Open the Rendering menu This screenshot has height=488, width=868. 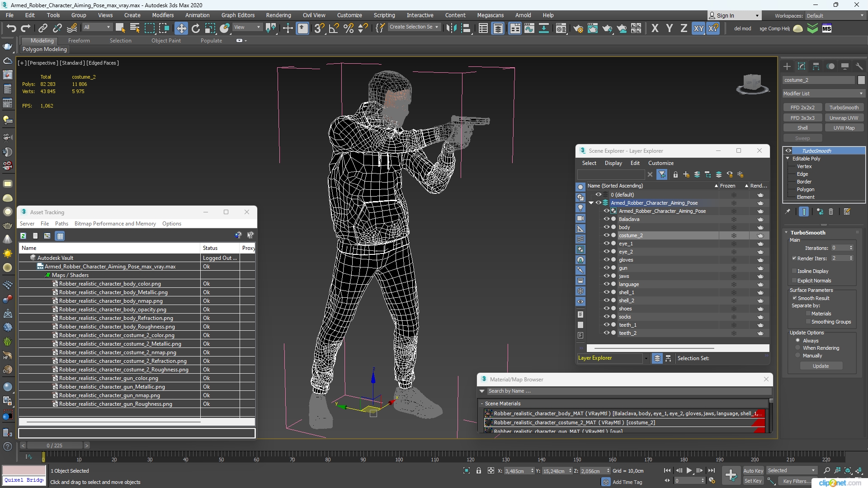pos(278,15)
